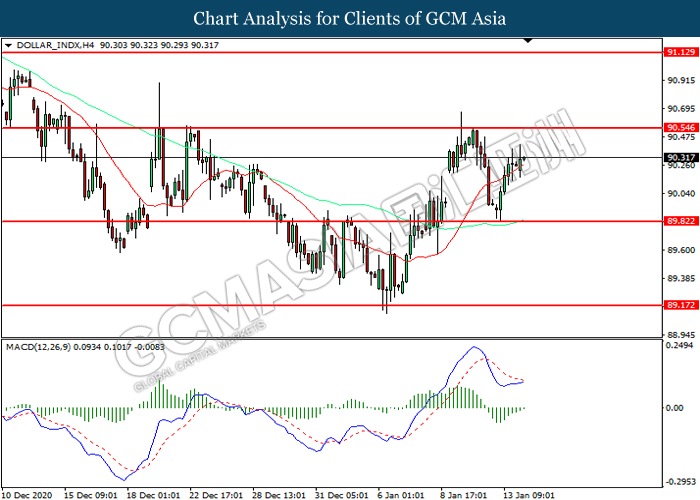Click the chart shift triangle marker at top
The image size is (700, 500).
tap(528, 43)
